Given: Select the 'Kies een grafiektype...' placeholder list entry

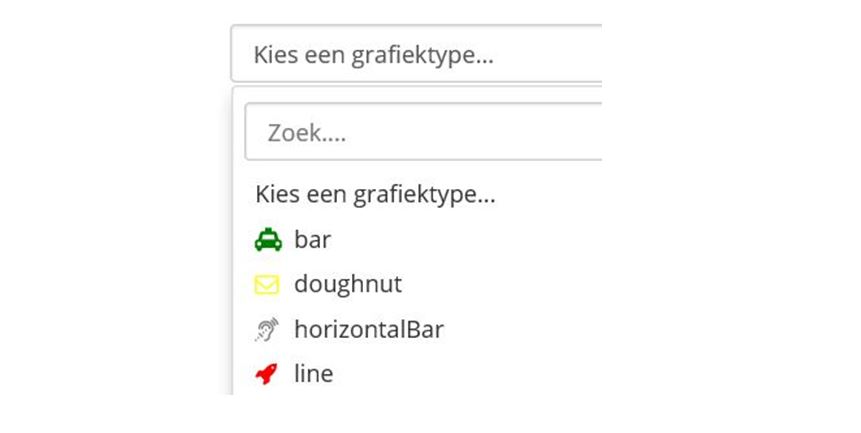Looking at the screenshot, I should [375, 195].
